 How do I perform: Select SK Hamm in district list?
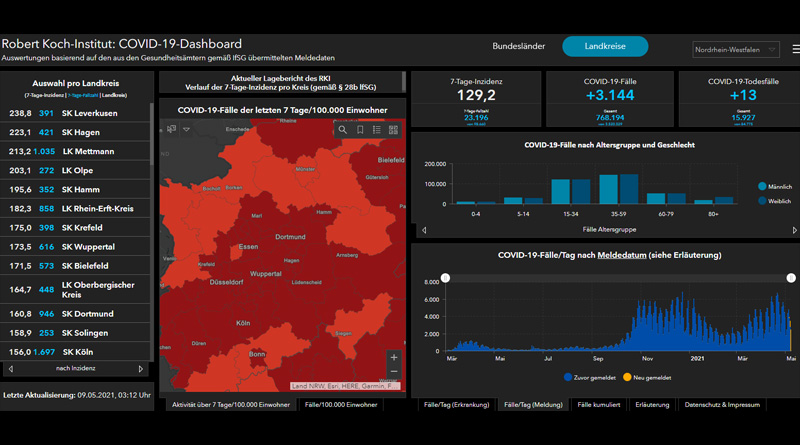75,189
